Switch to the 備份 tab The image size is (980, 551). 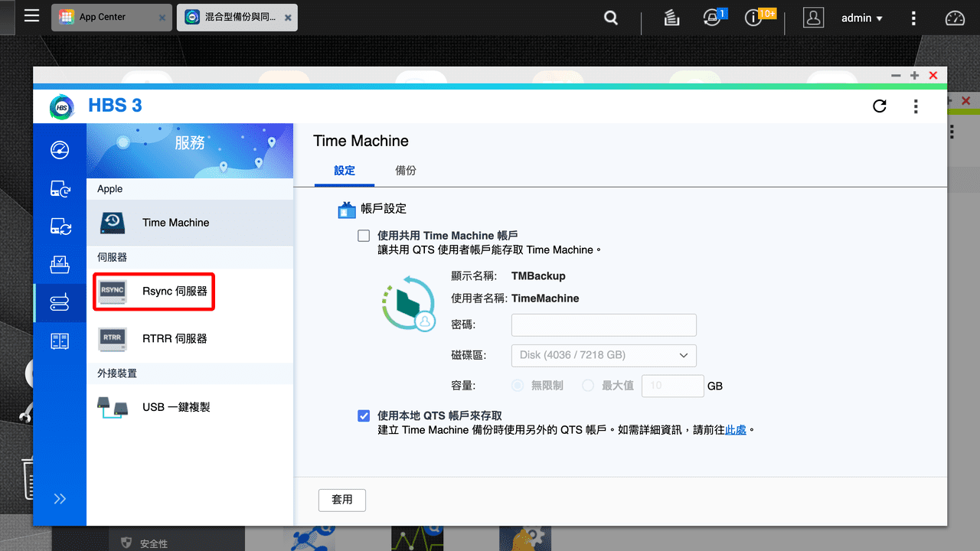[x=406, y=170]
